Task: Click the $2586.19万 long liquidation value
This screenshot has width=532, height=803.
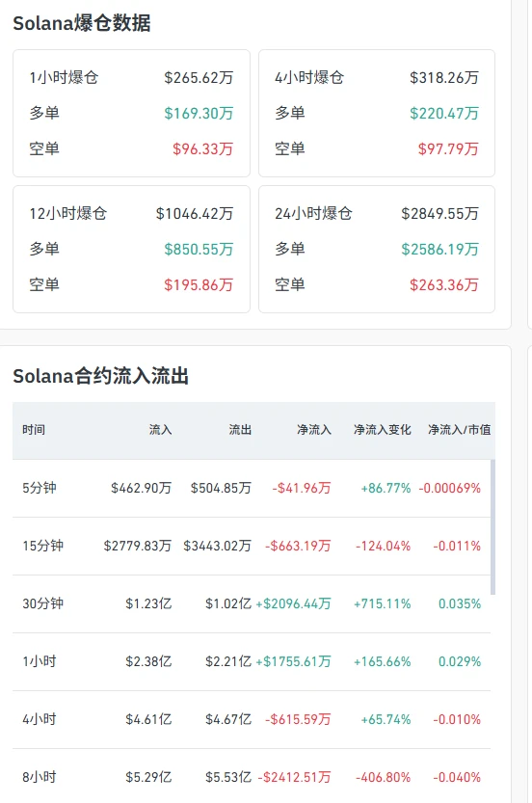Action: click(x=439, y=249)
